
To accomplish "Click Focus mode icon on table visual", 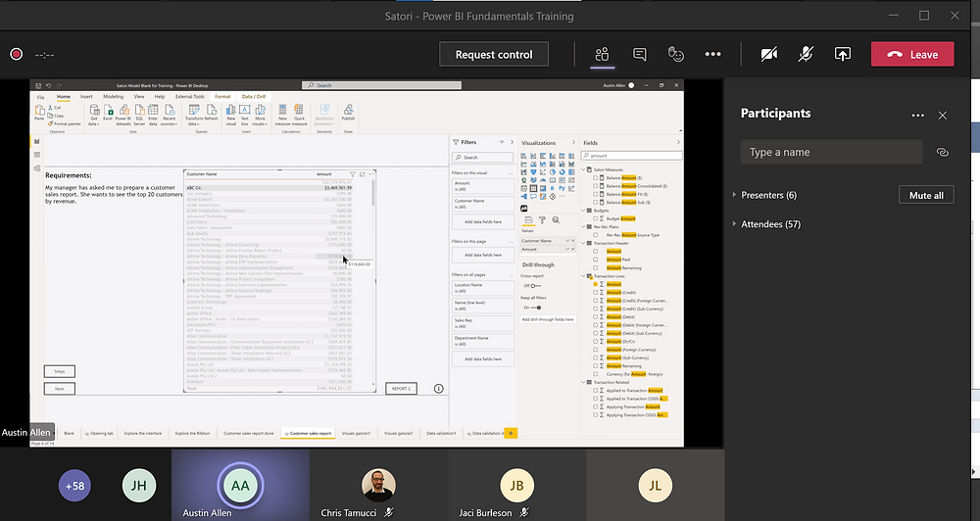I will 362,174.
